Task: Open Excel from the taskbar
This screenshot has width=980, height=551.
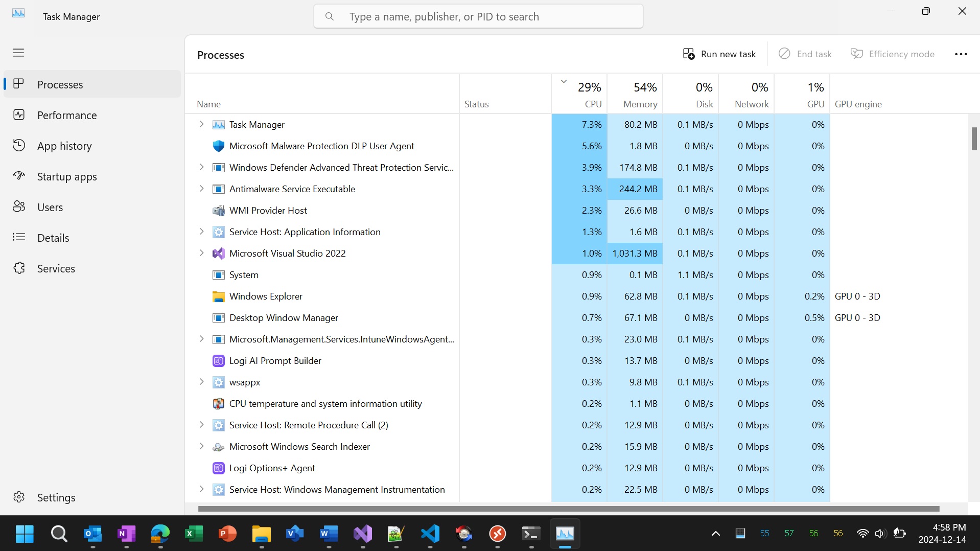Action: (x=194, y=534)
